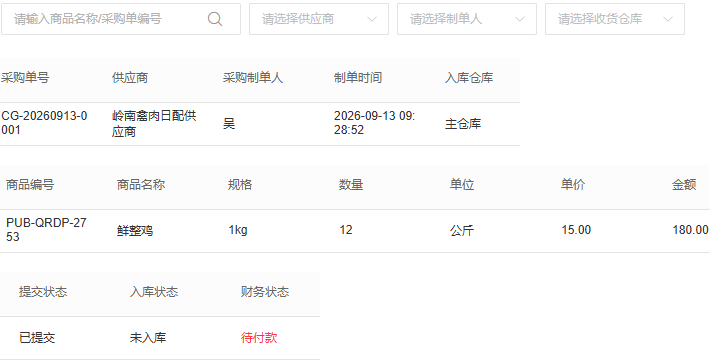Click quantity value 12

pos(346,230)
